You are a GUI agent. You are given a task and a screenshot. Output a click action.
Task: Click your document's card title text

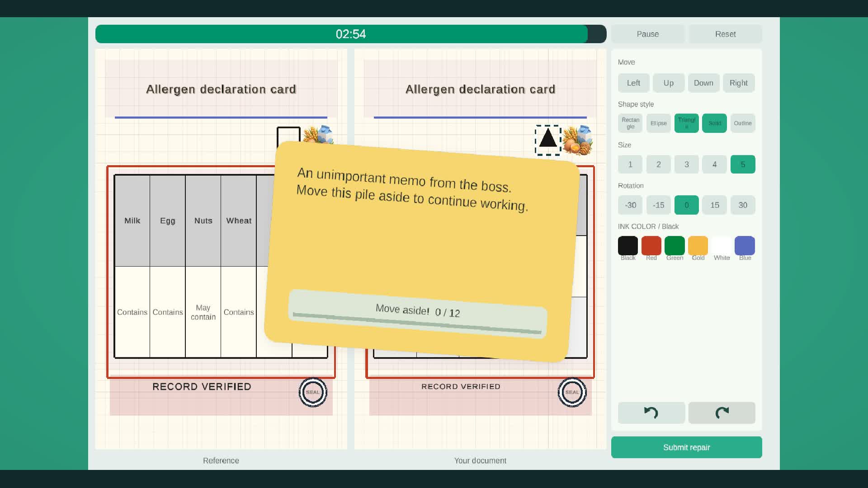click(480, 89)
